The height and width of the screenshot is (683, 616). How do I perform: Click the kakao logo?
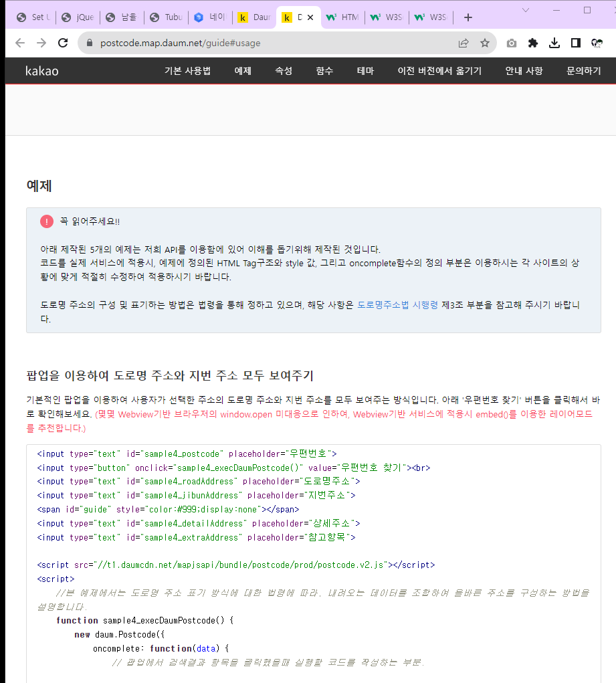[x=42, y=70]
